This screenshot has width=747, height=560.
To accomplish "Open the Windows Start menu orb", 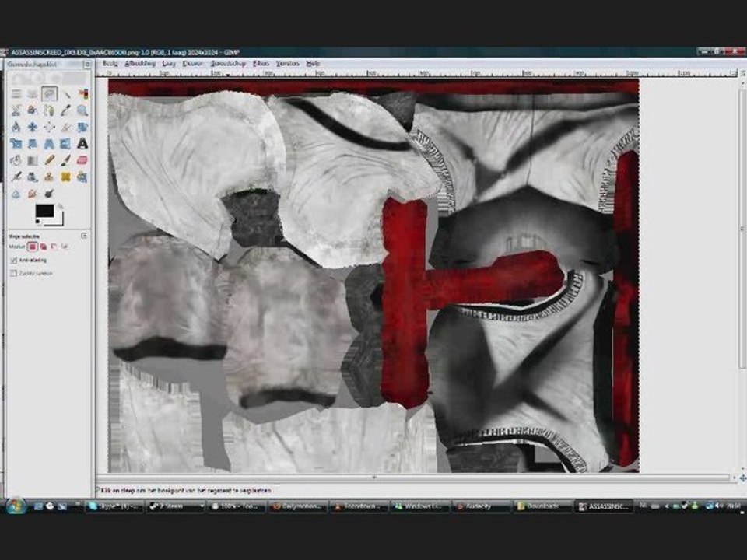I will coord(16,506).
